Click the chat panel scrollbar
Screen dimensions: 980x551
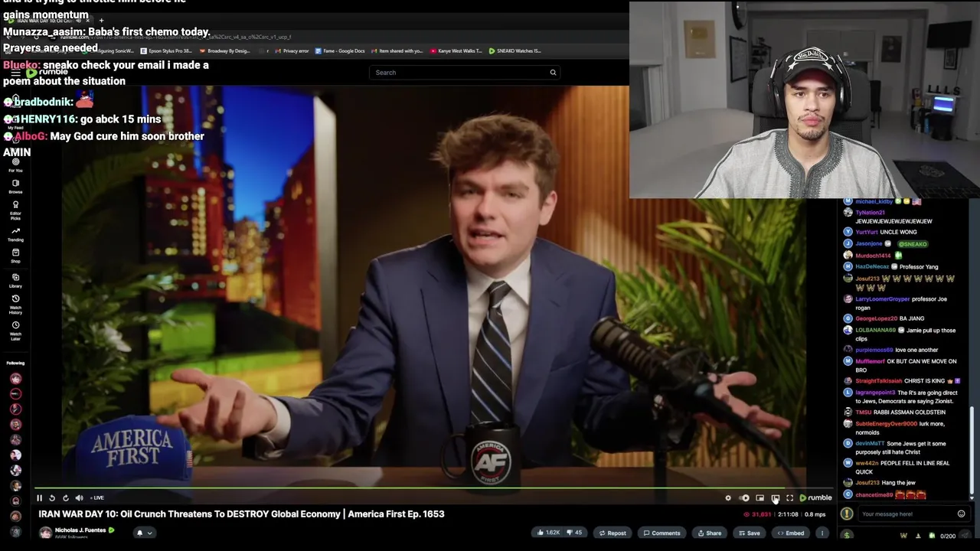[972, 450]
